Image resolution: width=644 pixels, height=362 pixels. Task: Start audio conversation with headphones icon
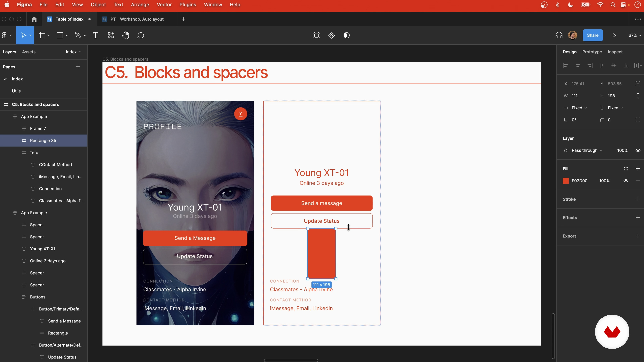click(559, 35)
